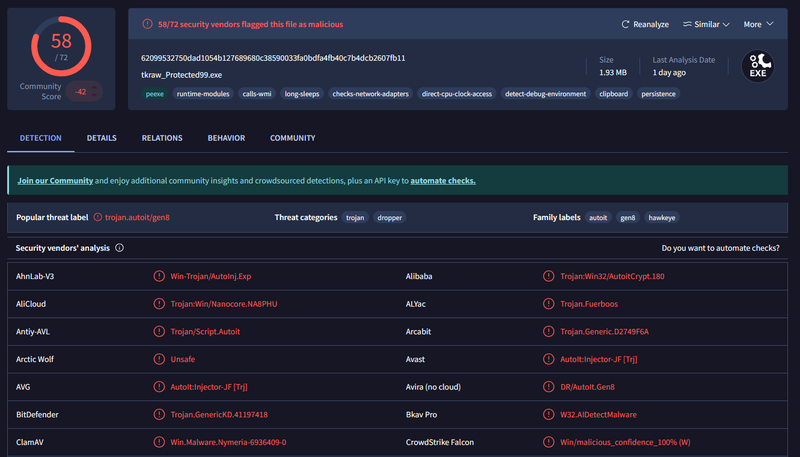The height and width of the screenshot is (457, 800).
Task: Click the long-sleeps tag
Action: (x=302, y=94)
